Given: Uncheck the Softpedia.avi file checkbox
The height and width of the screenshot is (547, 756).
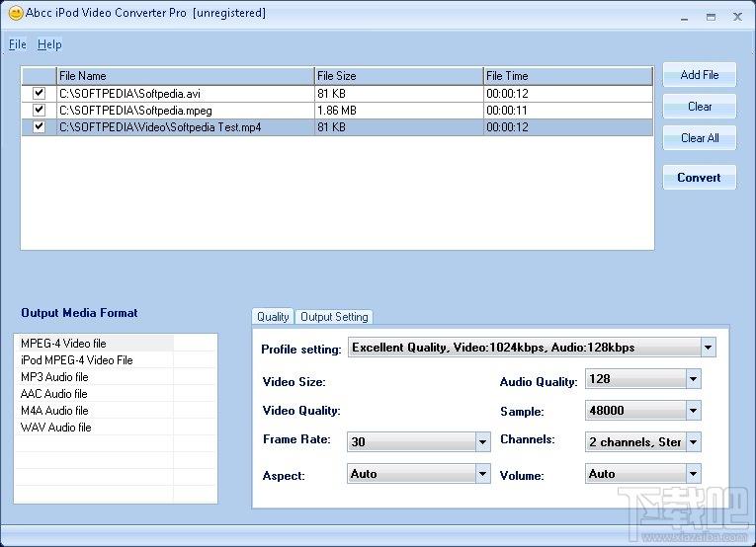Looking at the screenshot, I should tap(39, 93).
